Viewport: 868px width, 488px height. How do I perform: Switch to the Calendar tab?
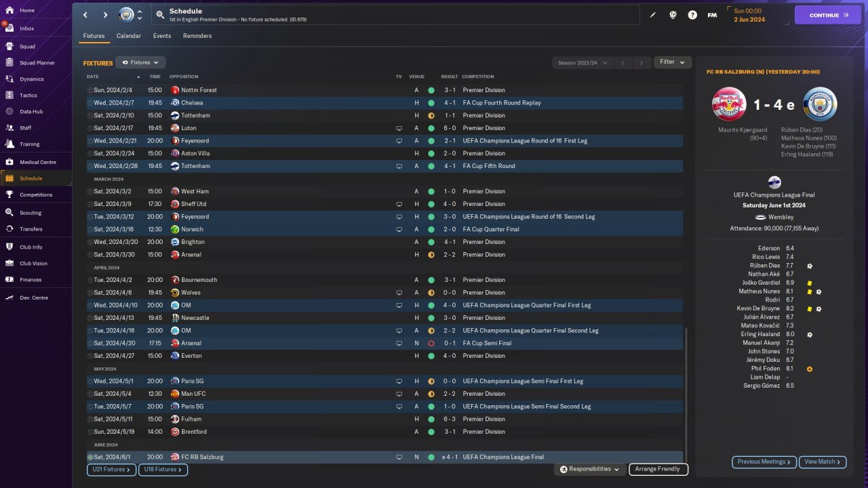coord(129,36)
